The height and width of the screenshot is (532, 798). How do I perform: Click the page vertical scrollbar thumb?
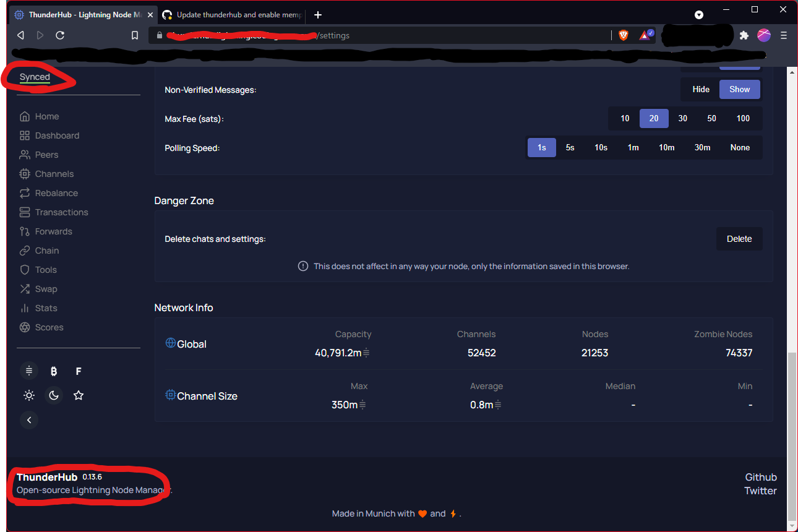792,436
